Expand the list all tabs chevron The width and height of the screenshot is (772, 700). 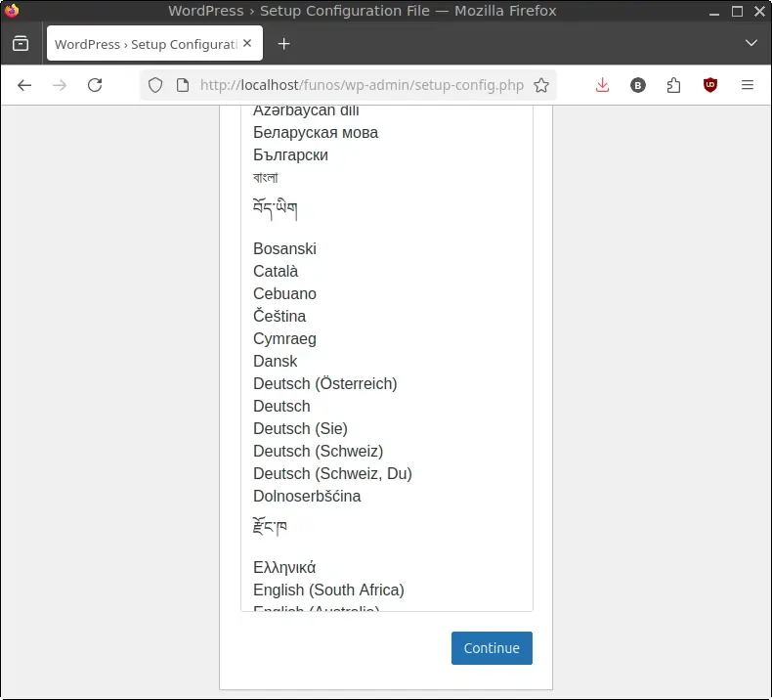[751, 43]
